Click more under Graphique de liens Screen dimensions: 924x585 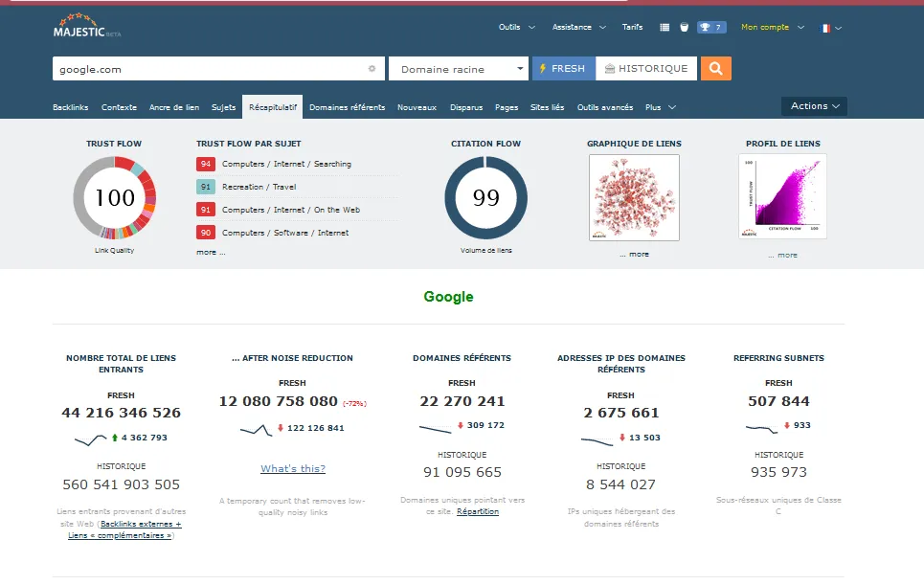pos(635,254)
